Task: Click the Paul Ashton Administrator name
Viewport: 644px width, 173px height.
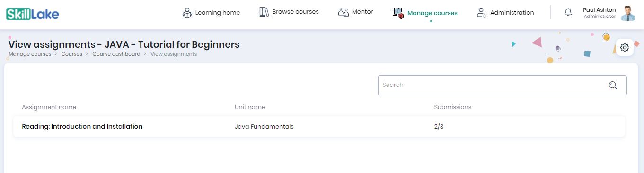Action: pos(600,13)
